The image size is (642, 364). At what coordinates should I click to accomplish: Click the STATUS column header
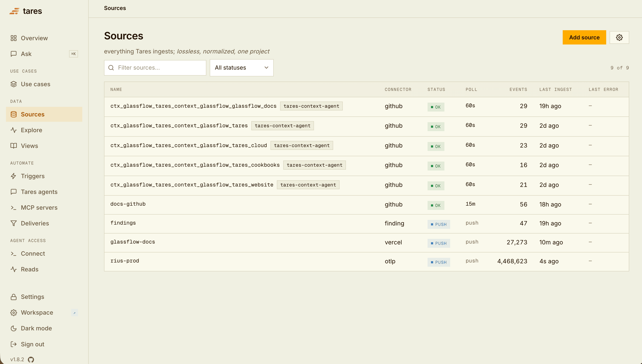coord(436,89)
